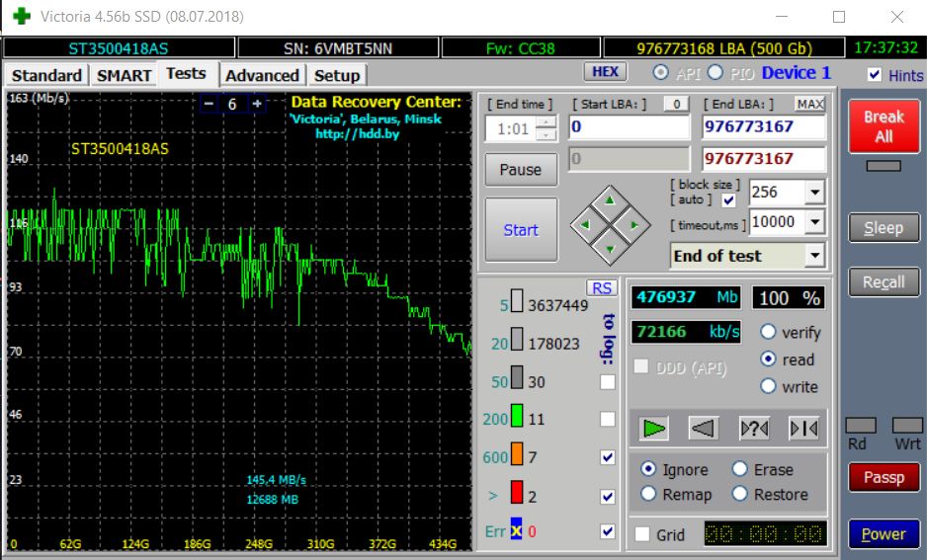
Task: Click the blue Err X indicator
Action: click(x=517, y=528)
